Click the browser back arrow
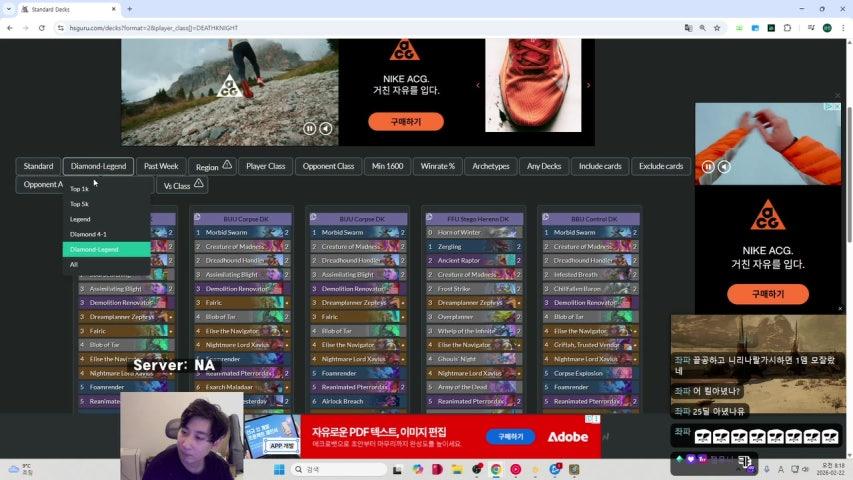Image resolution: width=853 pixels, height=480 pixels. [x=10, y=28]
